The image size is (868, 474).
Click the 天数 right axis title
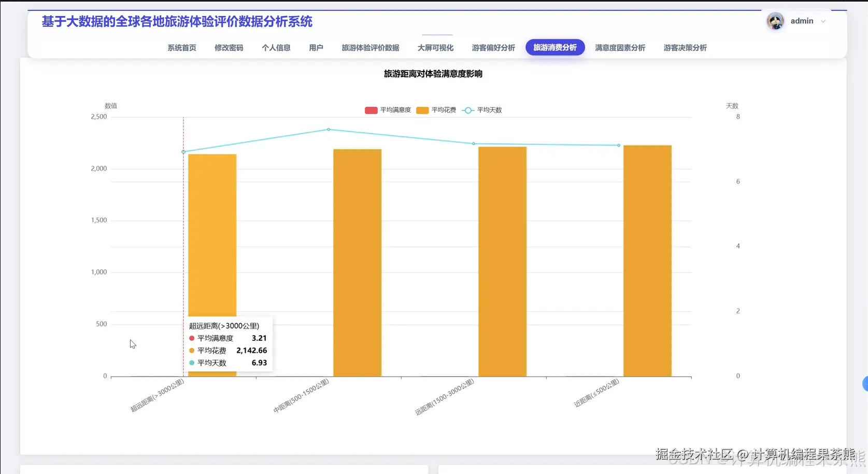732,106
